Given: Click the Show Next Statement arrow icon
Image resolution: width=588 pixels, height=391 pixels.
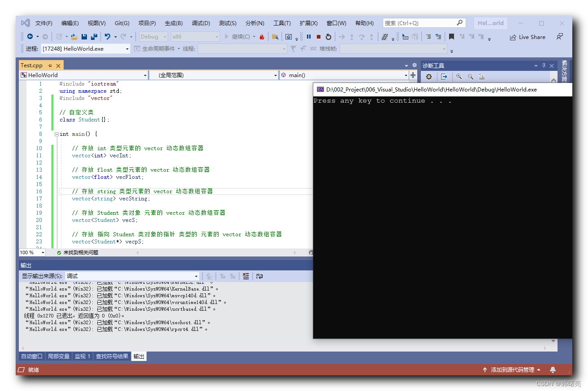Looking at the screenshot, I should (x=342, y=37).
